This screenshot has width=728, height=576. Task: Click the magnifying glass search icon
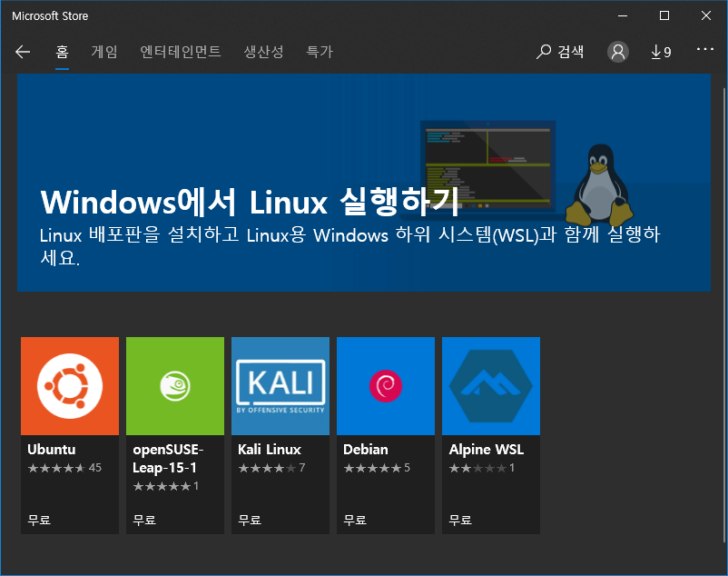point(544,52)
